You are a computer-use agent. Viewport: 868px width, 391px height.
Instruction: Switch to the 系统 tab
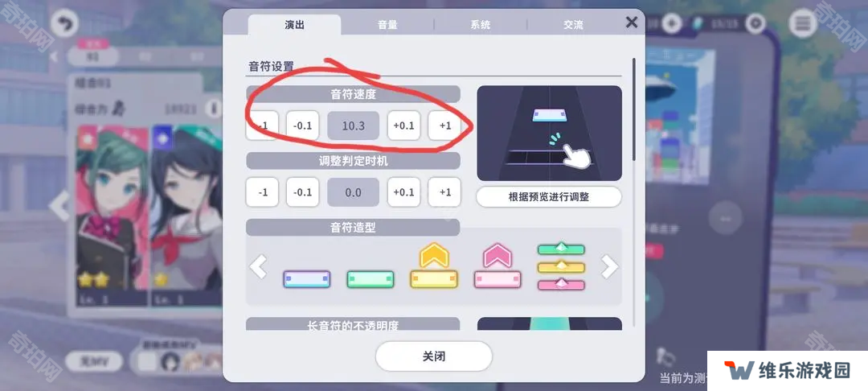(x=480, y=25)
